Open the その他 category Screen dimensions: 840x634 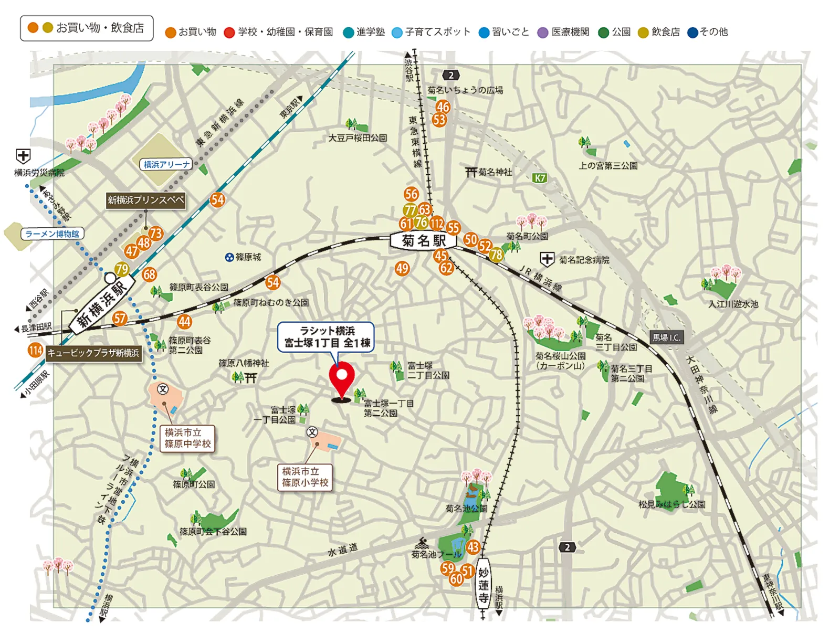pyautogui.click(x=708, y=32)
